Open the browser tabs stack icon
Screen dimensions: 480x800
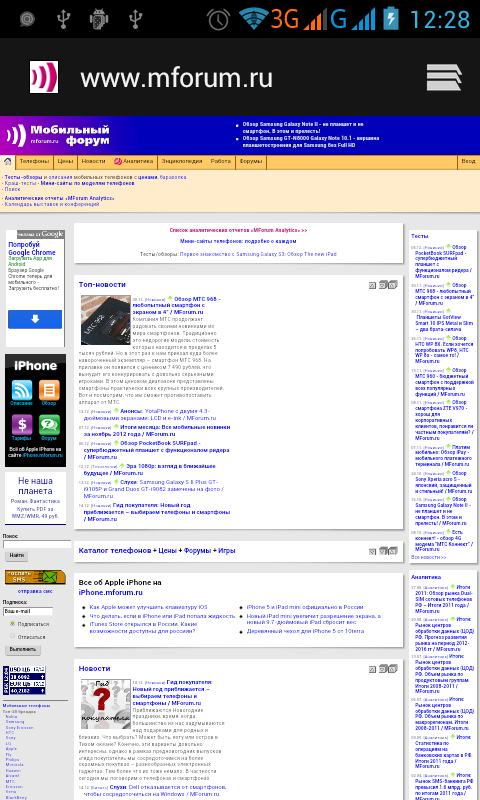click(x=444, y=78)
